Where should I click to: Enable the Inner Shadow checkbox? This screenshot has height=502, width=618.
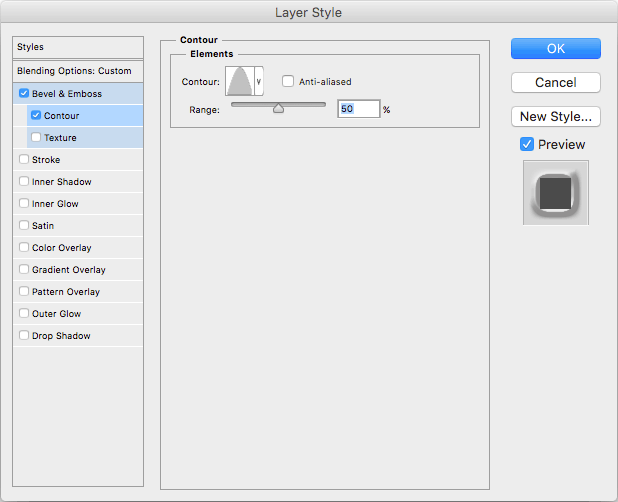[x=24, y=181]
